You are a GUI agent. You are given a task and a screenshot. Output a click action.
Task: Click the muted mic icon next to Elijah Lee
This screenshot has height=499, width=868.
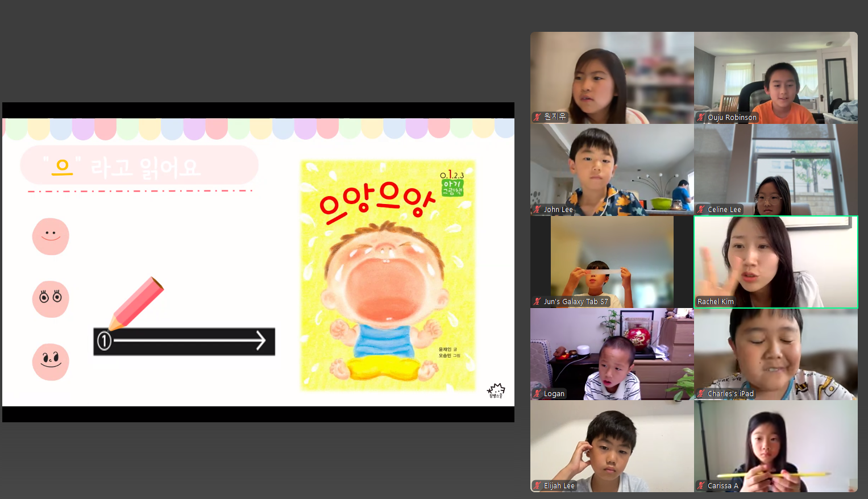tap(537, 486)
